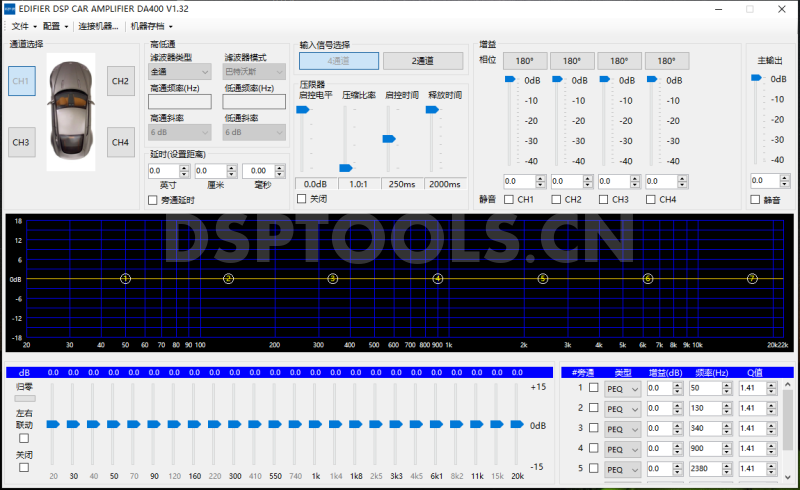The height and width of the screenshot is (490, 800).
Task: Click the 主输出 master volume slider handle
Action: (x=756, y=78)
